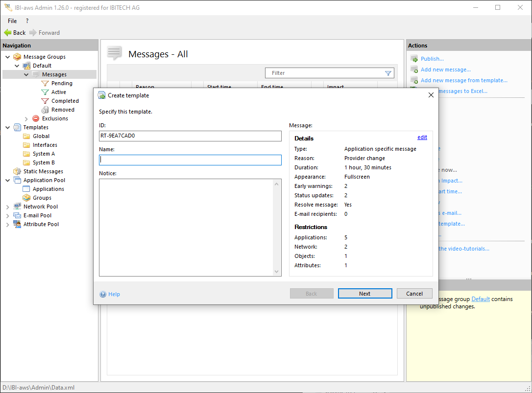
Task: Click the Help question mark icon
Action: [103, 294]
